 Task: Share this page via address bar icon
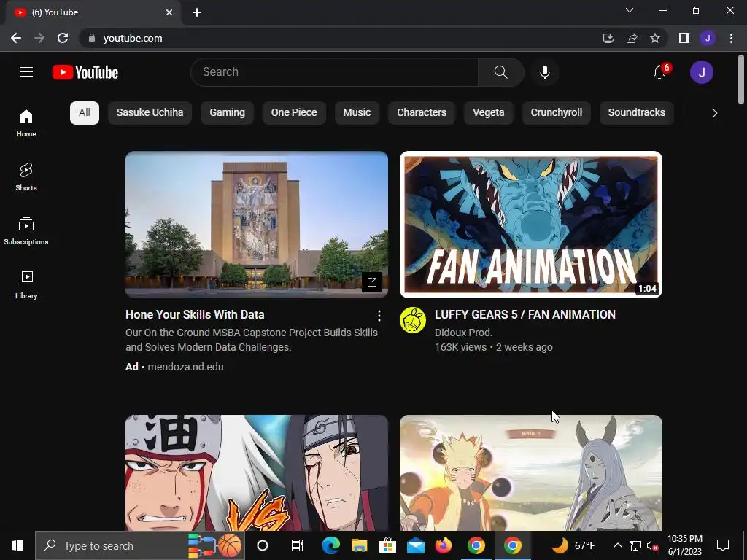[631, 38]
